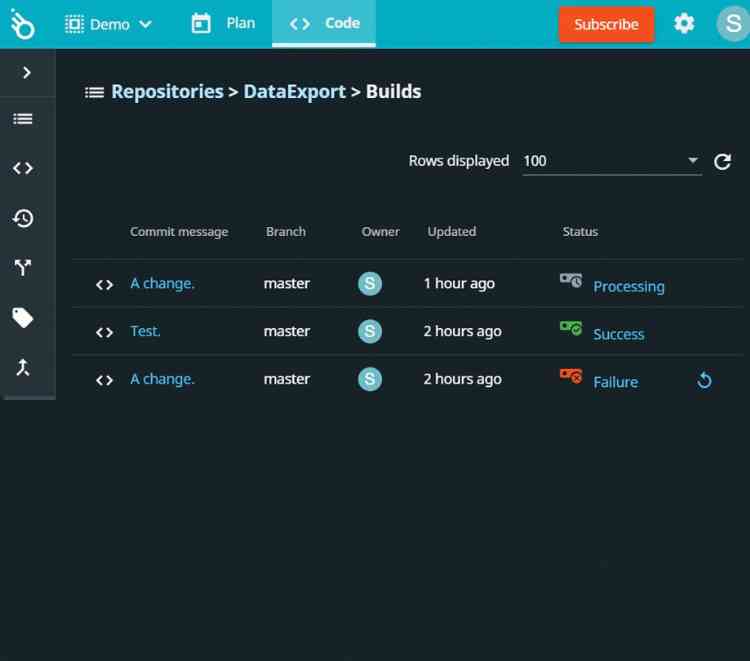Click '1 hour ago' updated time

[459, 284]
